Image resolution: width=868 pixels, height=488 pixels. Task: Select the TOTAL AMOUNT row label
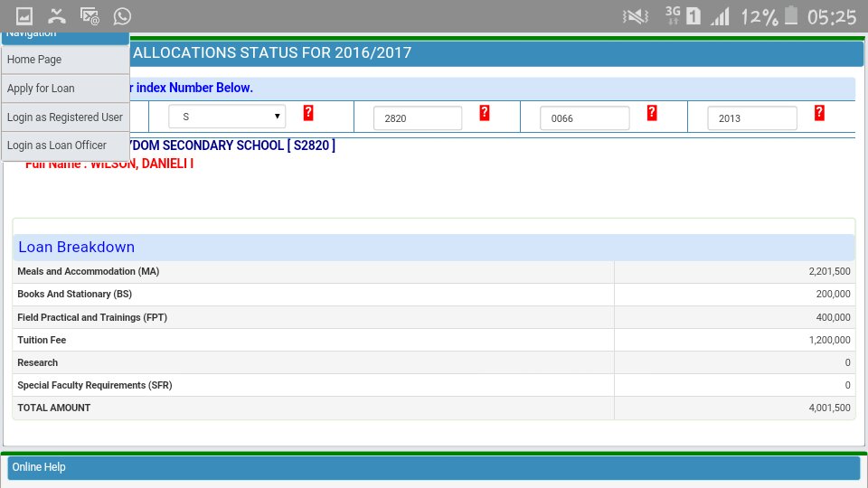coord(53,408)
